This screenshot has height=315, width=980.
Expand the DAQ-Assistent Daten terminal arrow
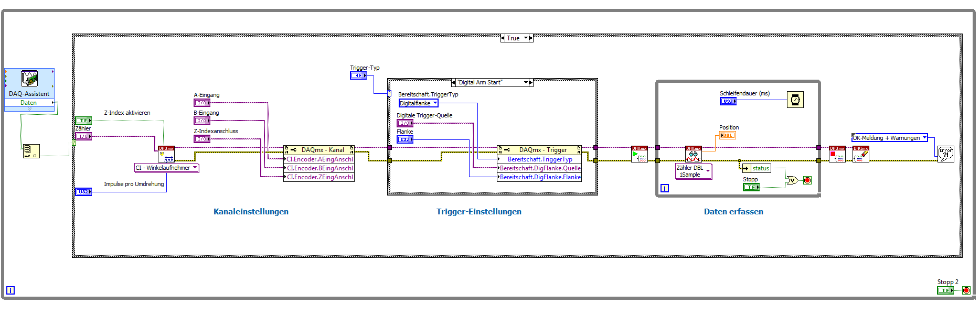[x=52, y=103]
